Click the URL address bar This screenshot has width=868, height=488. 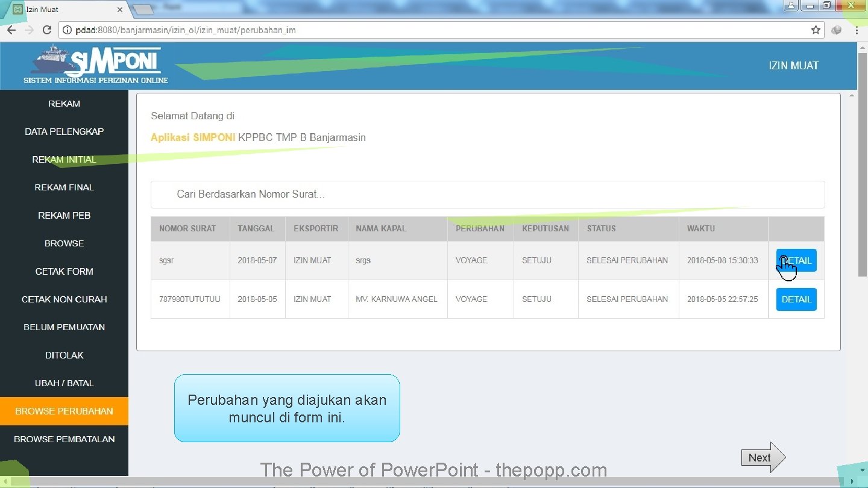coord(441,30)
